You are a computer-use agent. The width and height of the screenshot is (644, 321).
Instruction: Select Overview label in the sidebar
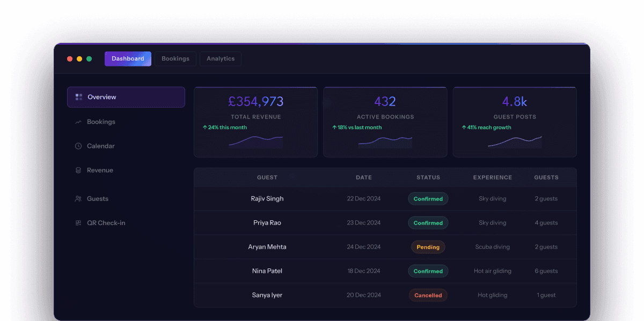[x=102, y=97]
